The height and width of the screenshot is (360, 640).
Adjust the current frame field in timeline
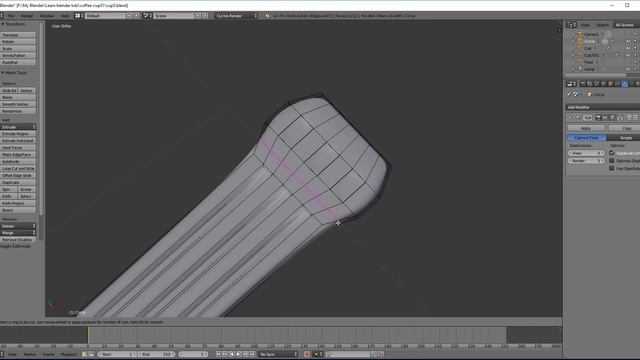[193, 354]
